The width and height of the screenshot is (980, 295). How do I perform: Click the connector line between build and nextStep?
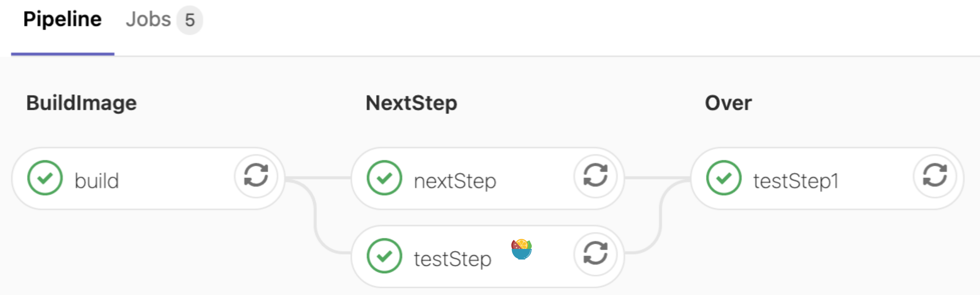click(x=318, y=178)
